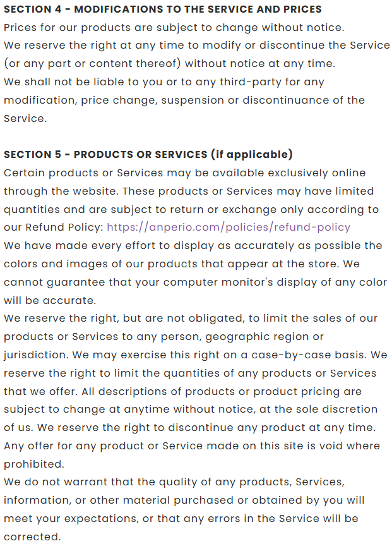
Task: Click the line starting 'modification, price change, suspension'
Action: (x=184, y=100)
